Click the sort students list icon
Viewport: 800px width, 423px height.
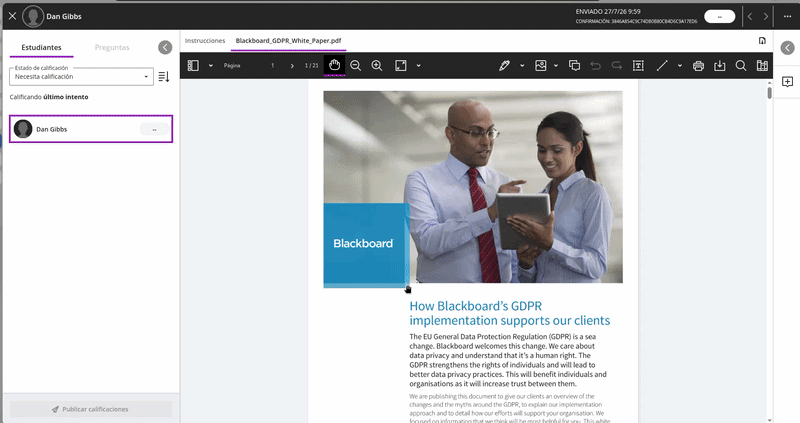[x=163, y=77]
